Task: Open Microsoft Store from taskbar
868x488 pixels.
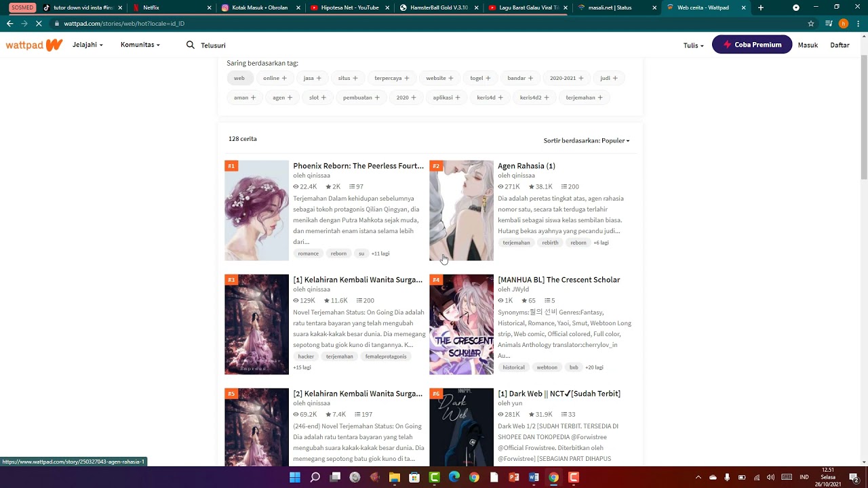Action: (x=414, y=477)
